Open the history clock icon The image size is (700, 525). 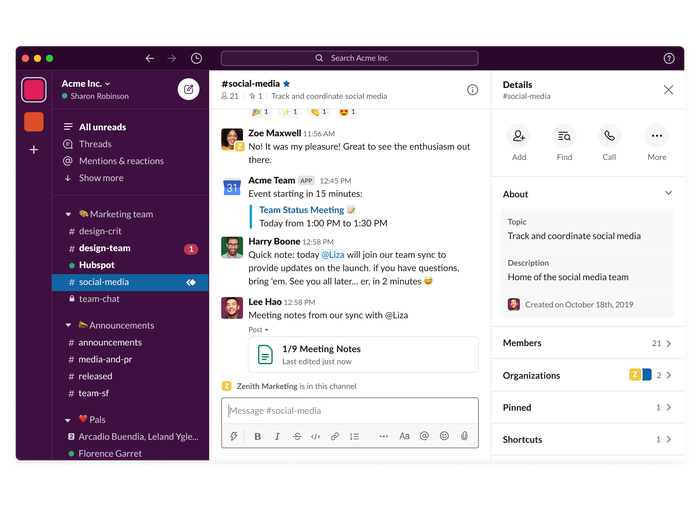pos(196,58)
